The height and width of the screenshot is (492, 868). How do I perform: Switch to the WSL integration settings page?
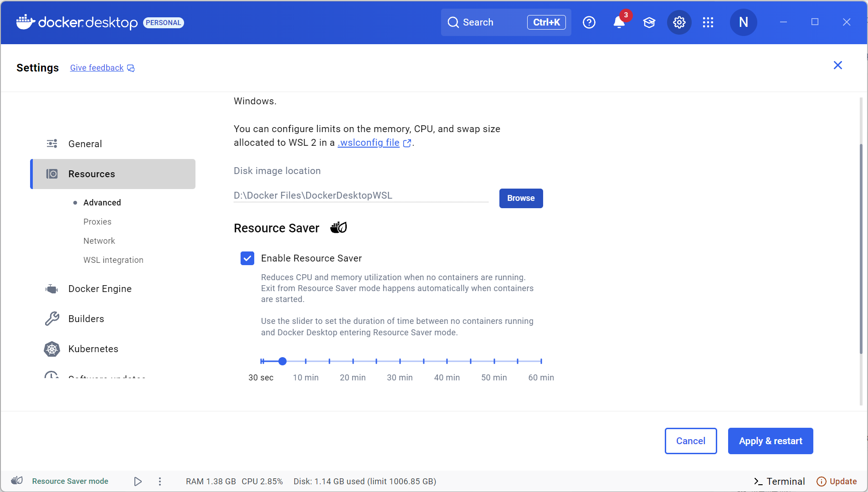tap(113, 260)
